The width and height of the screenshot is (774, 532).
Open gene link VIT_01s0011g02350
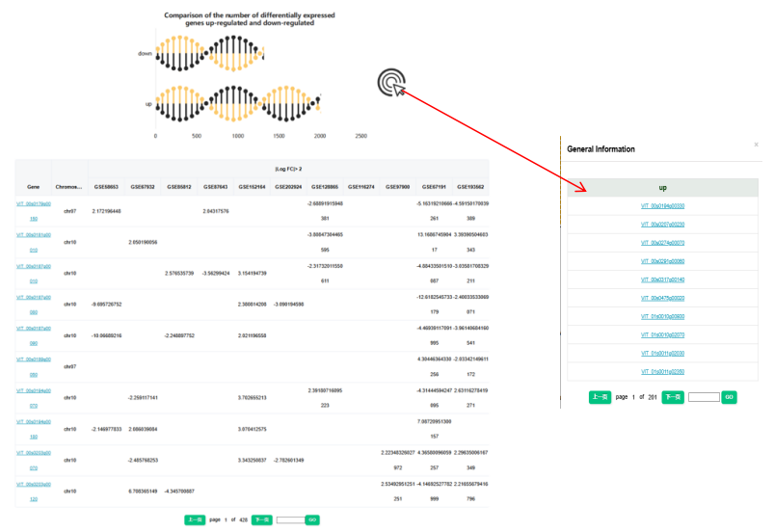(662, 371)
